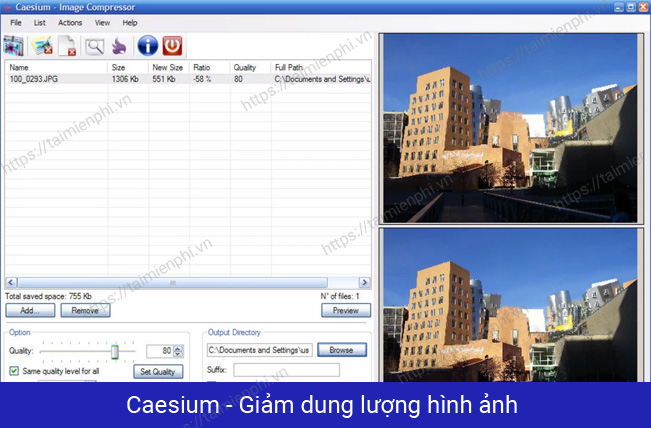Click the original image preview at top
Screen dimensions: 651x428
[x=510, y=128]
